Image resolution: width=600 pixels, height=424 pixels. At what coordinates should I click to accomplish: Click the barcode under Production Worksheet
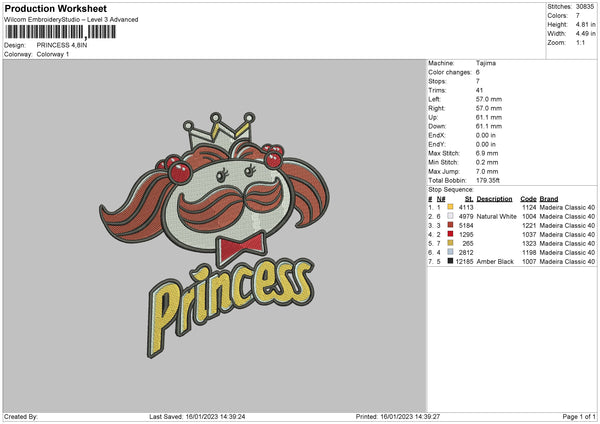tap(60, 32)
